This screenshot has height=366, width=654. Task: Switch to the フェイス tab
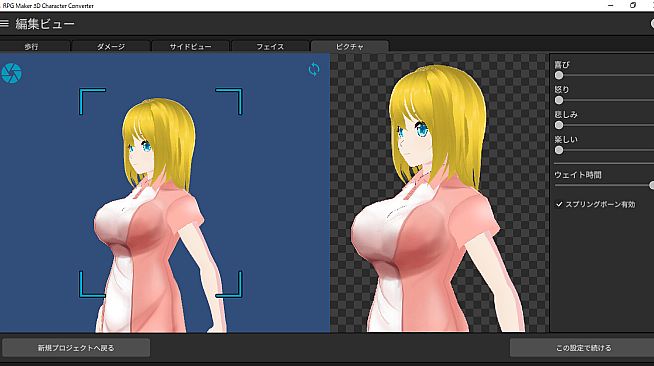tap(270, 46)
